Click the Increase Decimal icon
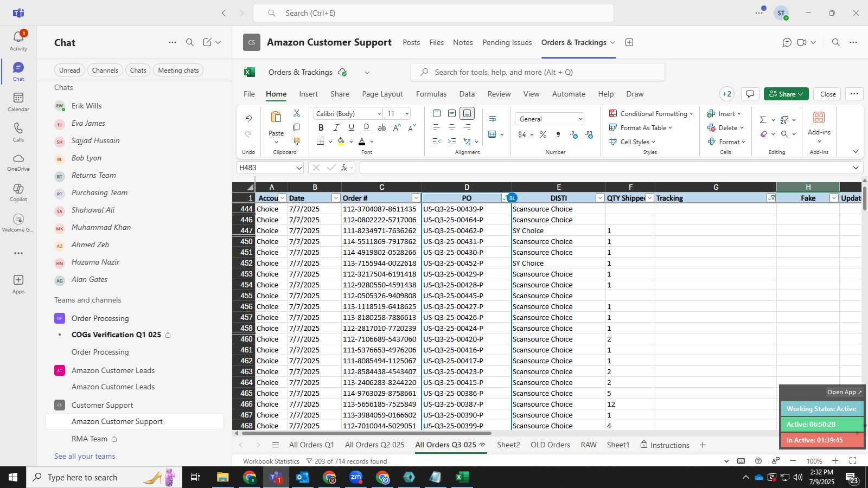Screen dimensions: 868x488 (574, 134)
